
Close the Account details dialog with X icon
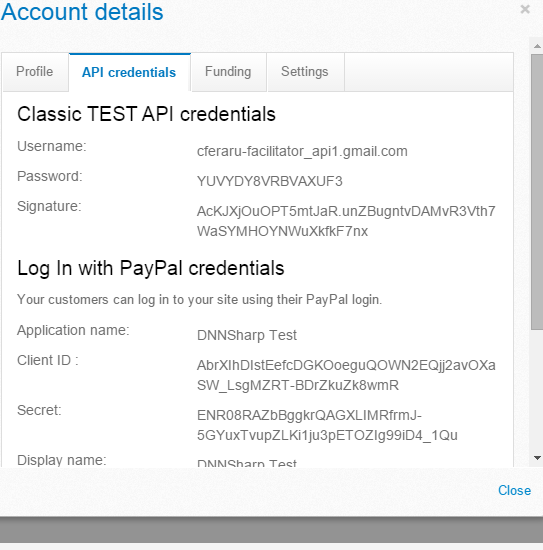coord(525,9)
